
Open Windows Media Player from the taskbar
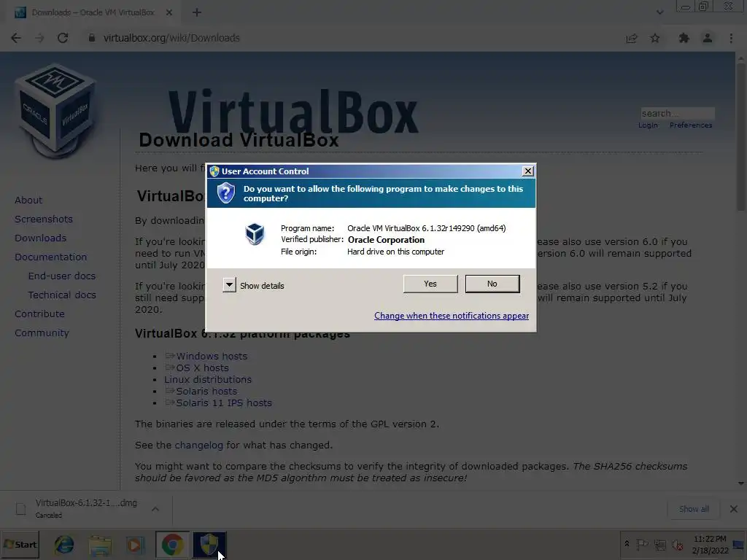coord(135,545)
